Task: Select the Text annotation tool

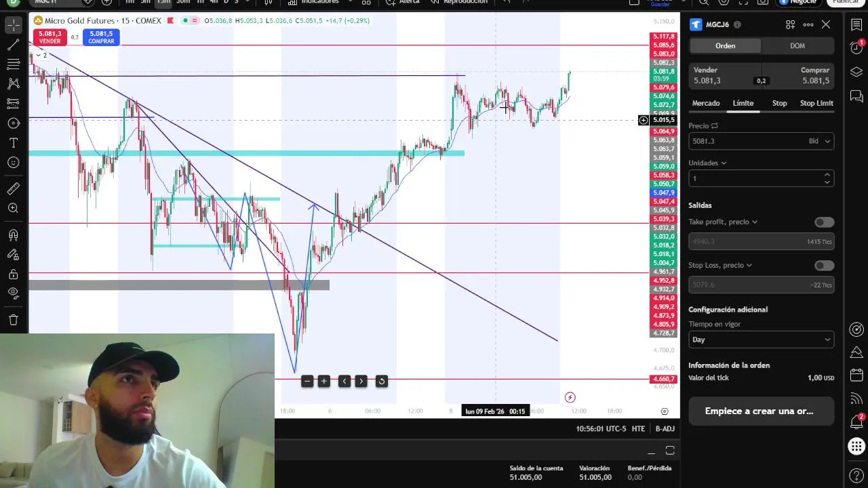Action: pos(13,143)
